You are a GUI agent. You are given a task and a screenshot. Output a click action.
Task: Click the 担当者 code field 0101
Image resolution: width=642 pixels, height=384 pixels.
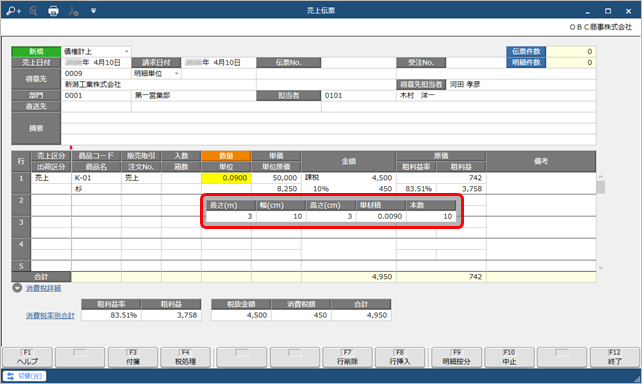[x=358, y=95]
